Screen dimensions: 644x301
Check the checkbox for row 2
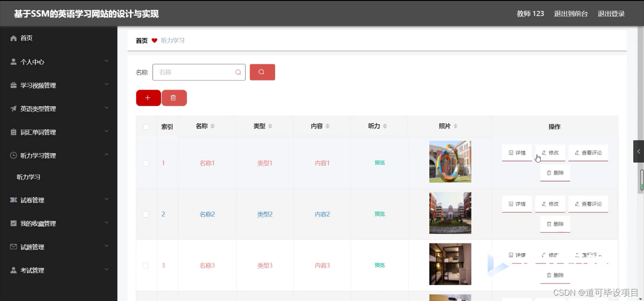click(x=146, y=214)
